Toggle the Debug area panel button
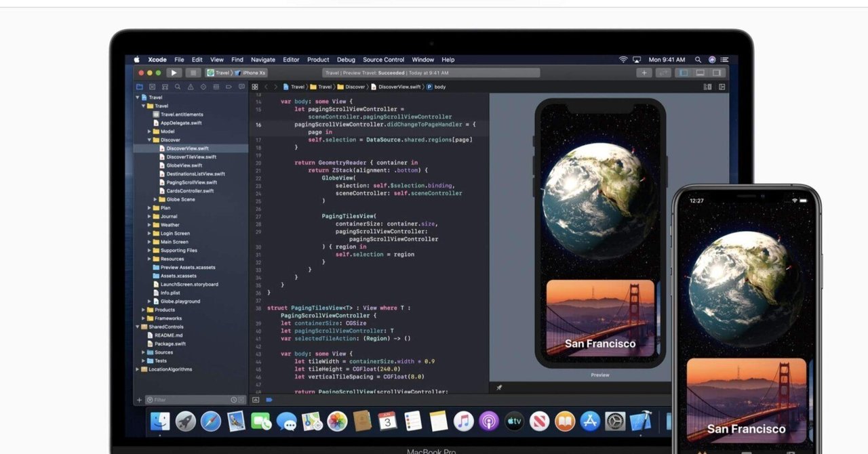Viewport: 868px width, 454px height. click(700, 73)
